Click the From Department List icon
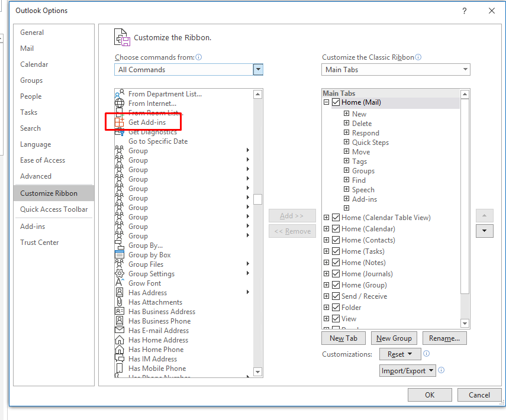 click(120, 94)
